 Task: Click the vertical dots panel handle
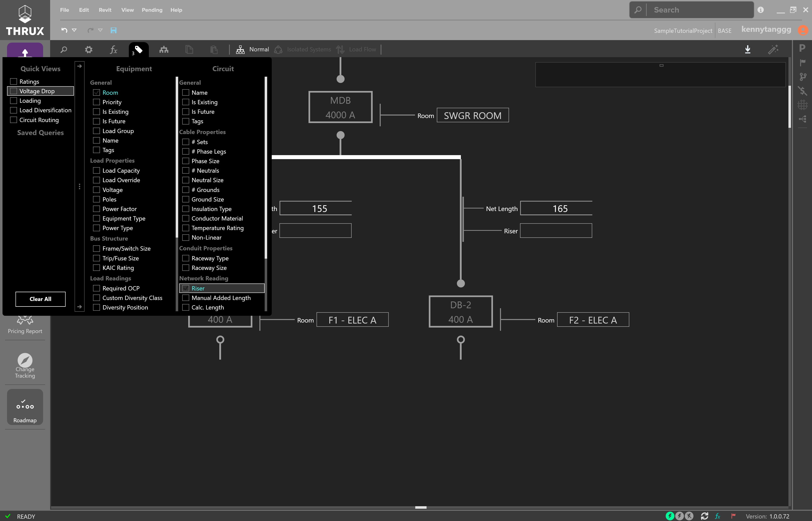79,186
